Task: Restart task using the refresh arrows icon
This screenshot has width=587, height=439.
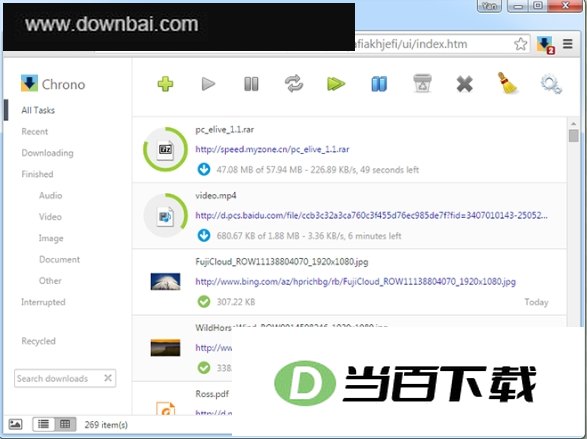Action: (294, 83)
